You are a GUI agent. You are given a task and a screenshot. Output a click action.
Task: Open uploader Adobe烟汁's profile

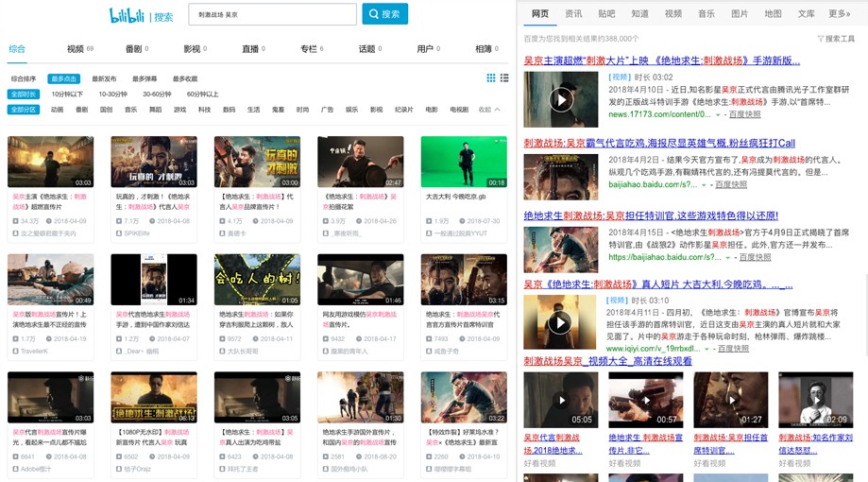[x=36, y=470]
